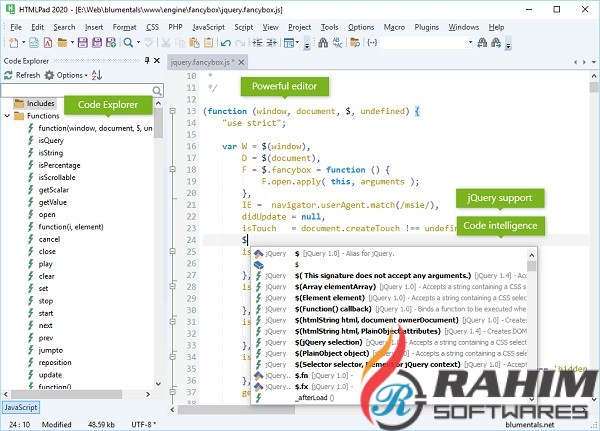600x431 pixels.
Task: Click the tab scroll left arrow
Action: coord(575,62)
